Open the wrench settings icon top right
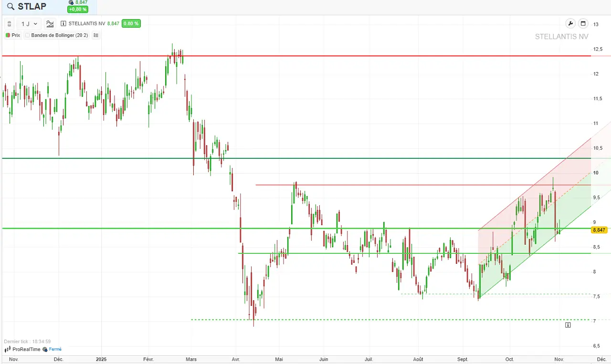This screenshot has height=364, width=611. pyautogui.click(x=571, y=23)
